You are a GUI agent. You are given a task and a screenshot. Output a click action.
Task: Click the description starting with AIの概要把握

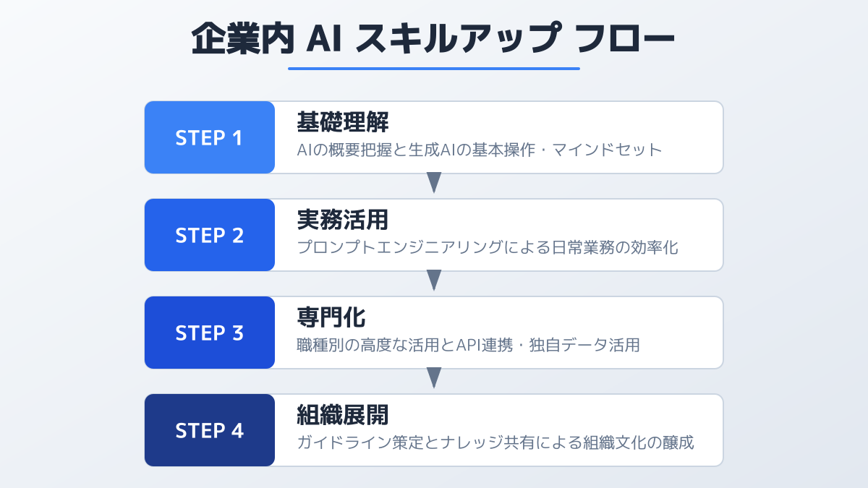(x=480, y=150)
